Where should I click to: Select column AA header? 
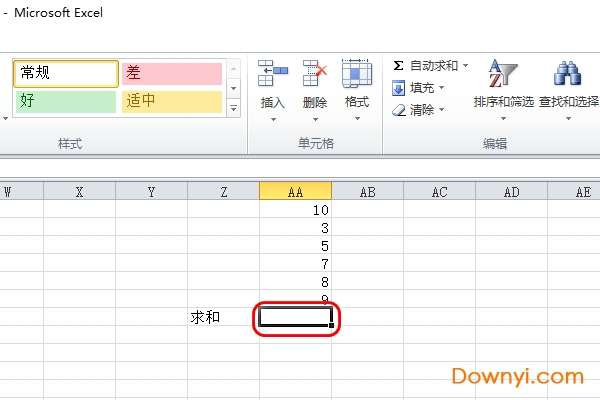295,191
